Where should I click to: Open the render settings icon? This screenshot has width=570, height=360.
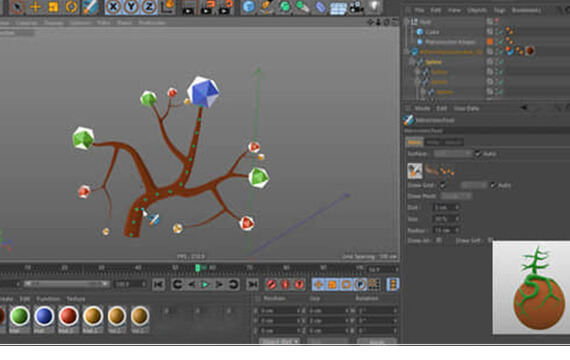tap(225, 7)
